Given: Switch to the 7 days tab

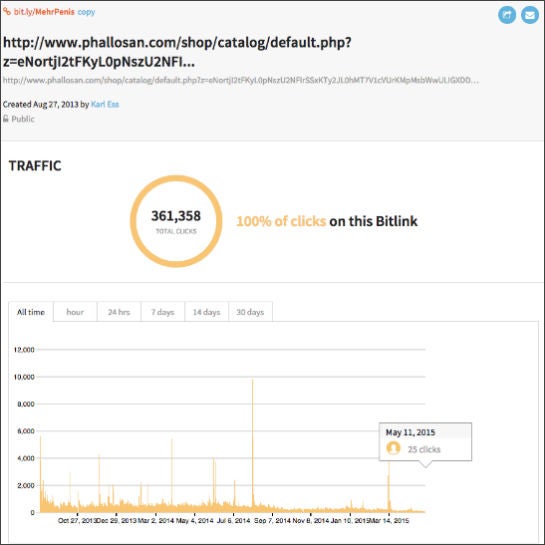Looking at the screenshot, I should [163, 312].
